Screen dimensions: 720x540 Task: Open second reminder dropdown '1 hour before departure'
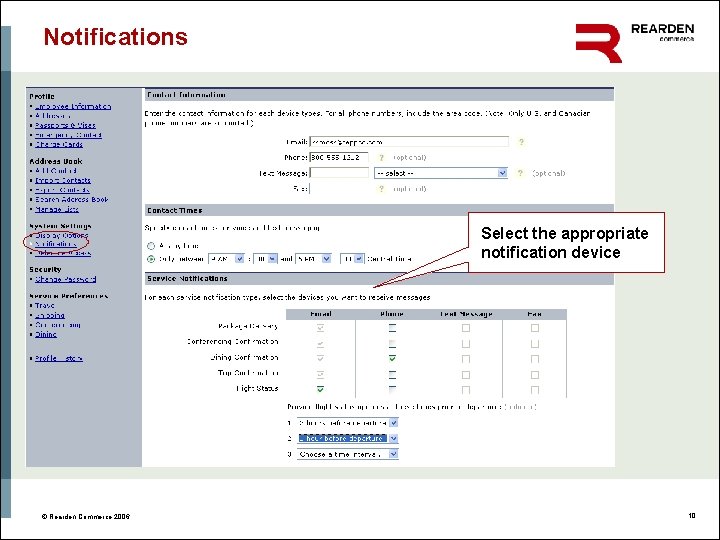pyautogui.click(x=348, y=438)
